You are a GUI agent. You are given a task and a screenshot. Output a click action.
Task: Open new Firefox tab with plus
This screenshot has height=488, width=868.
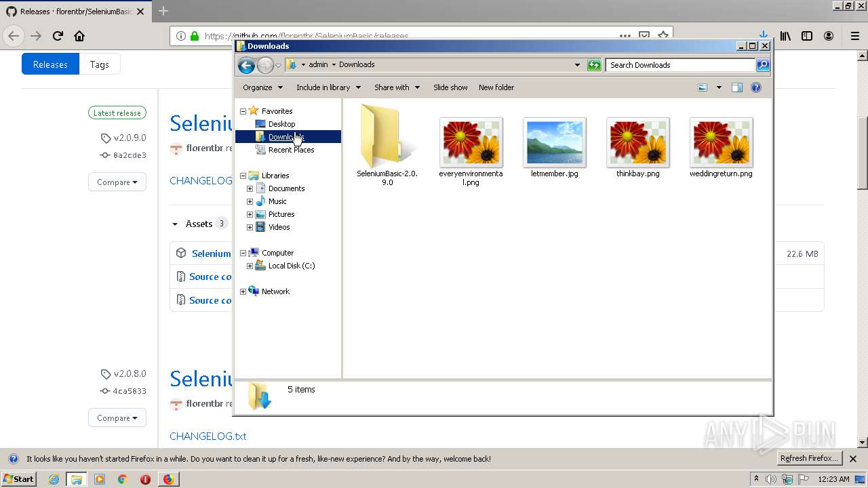click(x=163, y=11)
